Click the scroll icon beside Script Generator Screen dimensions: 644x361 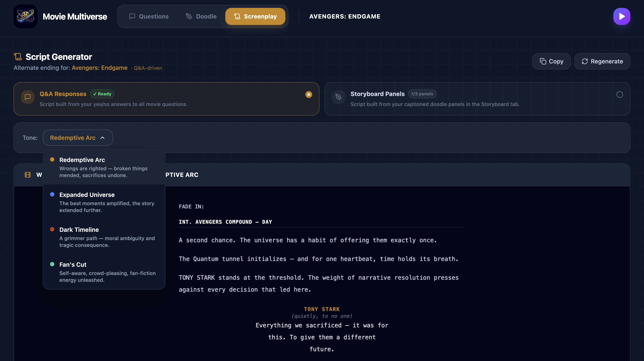[x=18, y=57]
